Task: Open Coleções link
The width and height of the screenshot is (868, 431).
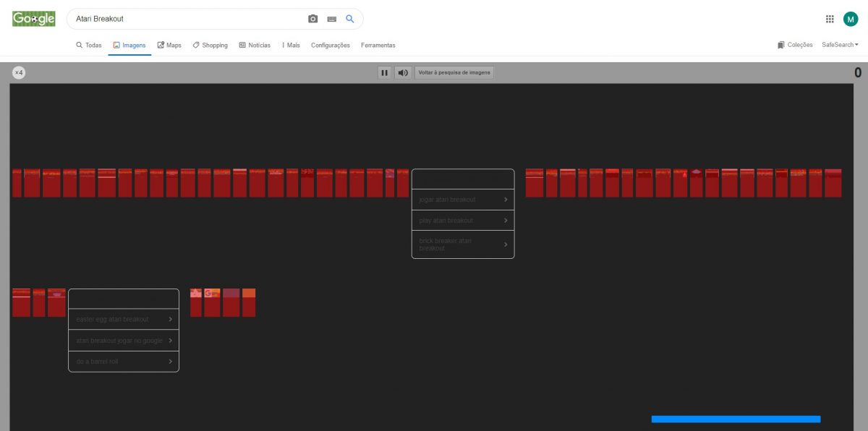Action: (795, 45)
